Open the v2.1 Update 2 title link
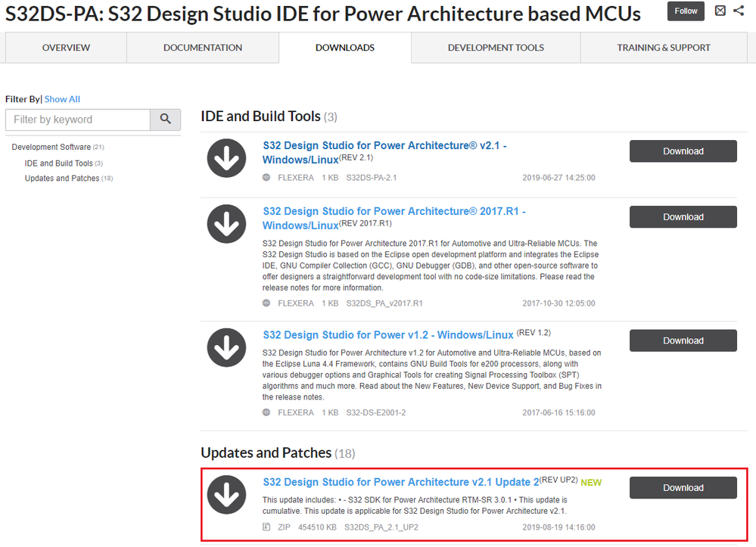 pyautogui.click(x=400, y=482)
